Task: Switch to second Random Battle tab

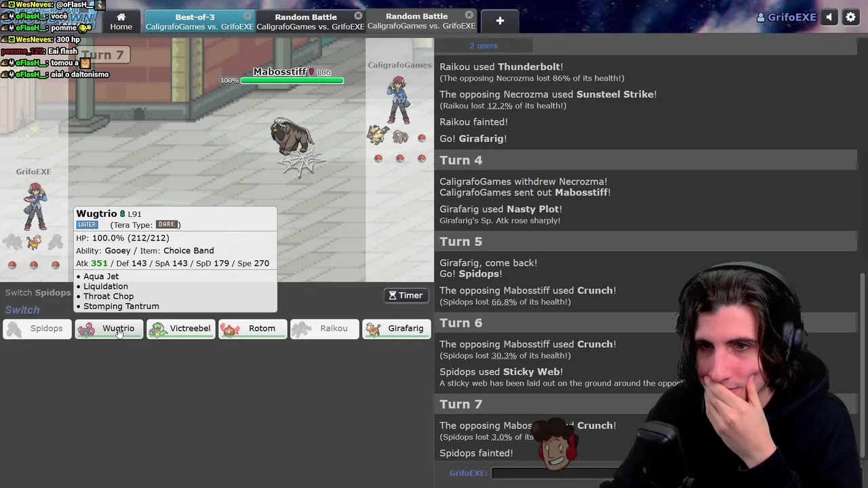Action: pos(306,21)
